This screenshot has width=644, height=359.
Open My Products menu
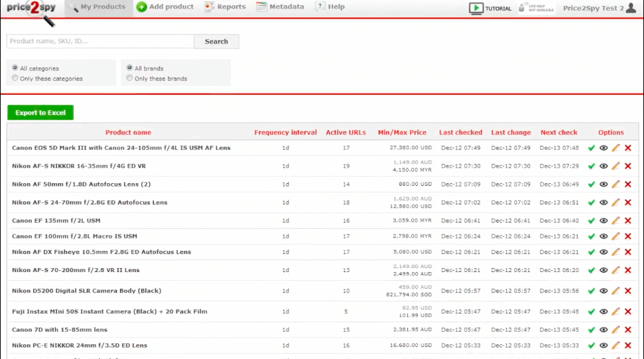(98, 7)
